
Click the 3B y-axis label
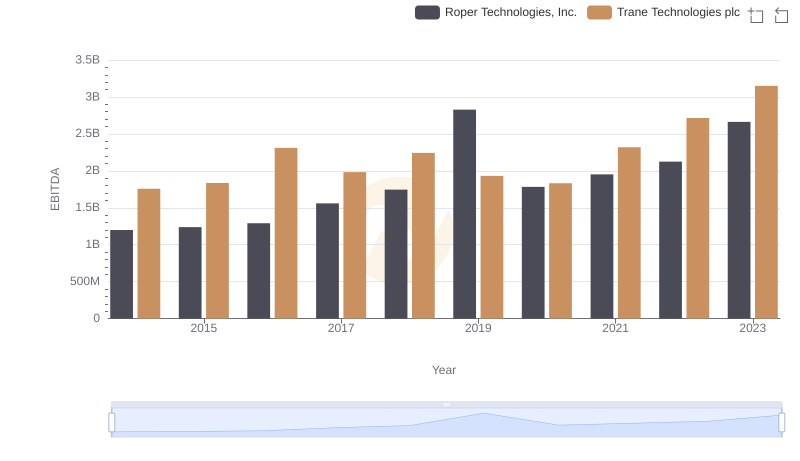point(92,97)
